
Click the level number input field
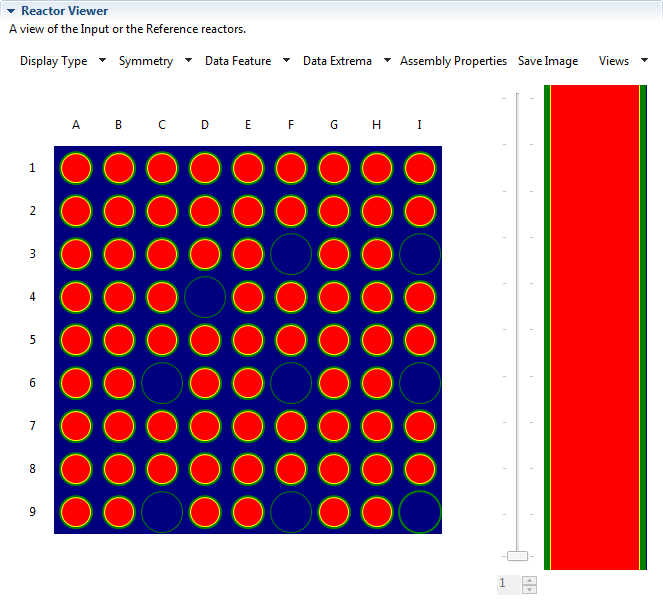pyautogui.click(x=509, y=585)
